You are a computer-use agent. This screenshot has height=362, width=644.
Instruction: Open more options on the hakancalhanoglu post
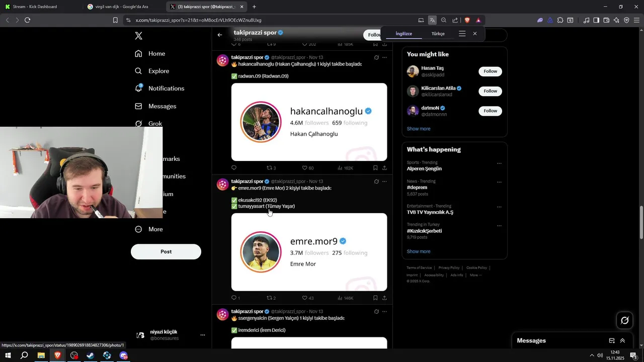(x=384, y=57)
